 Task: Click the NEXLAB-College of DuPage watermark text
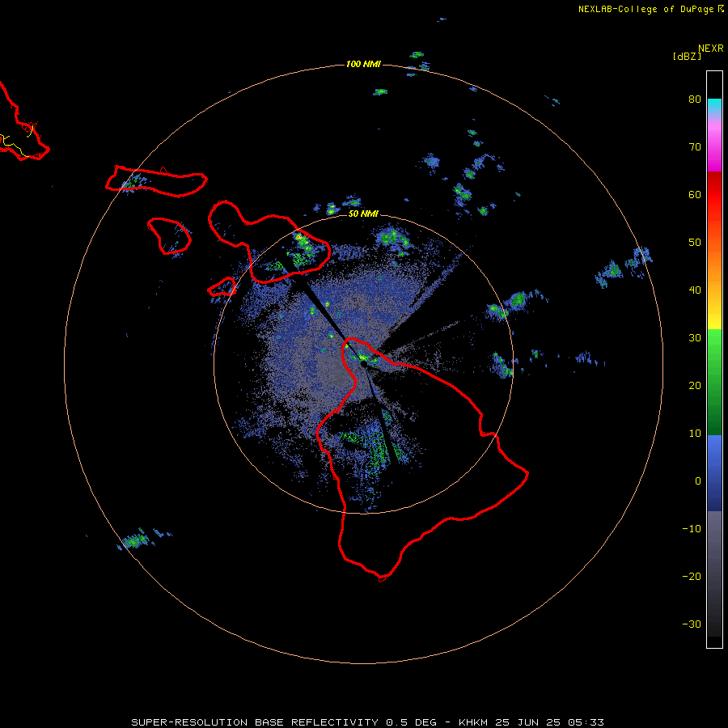tap(650, 9)
